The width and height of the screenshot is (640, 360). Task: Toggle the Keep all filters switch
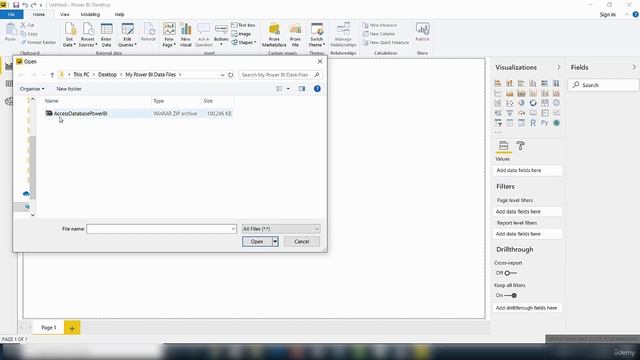pos(511,296)
